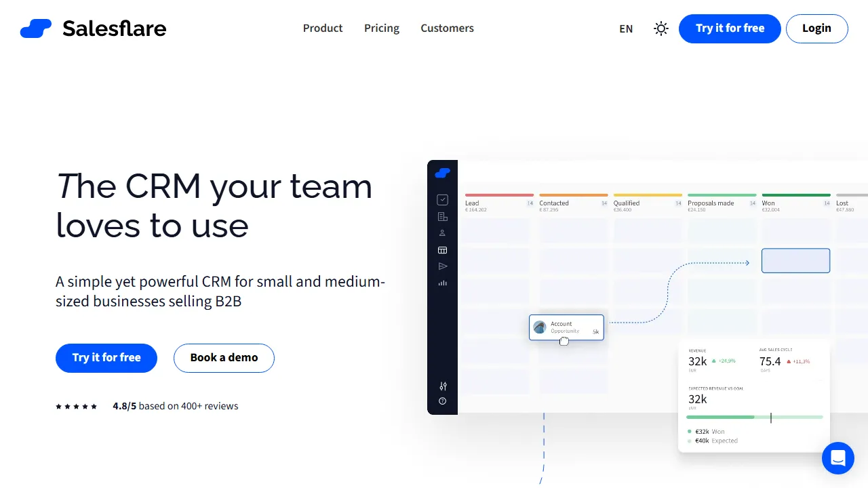The width and height of the screenshot is (868, 488).
Task: Open the EN language selector
Action: pos(626,28)
